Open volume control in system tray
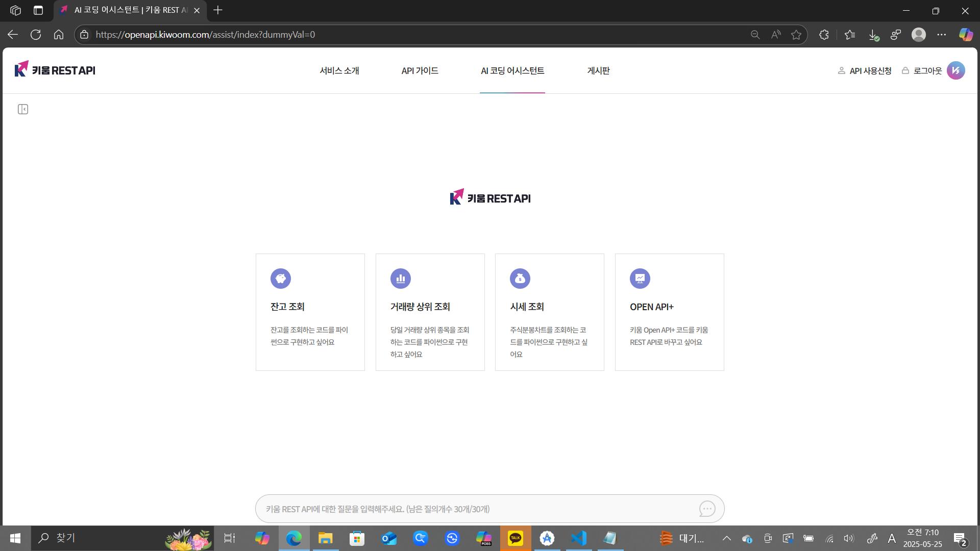The height and width of the screenshot is (551, 980). pos(849,538)
